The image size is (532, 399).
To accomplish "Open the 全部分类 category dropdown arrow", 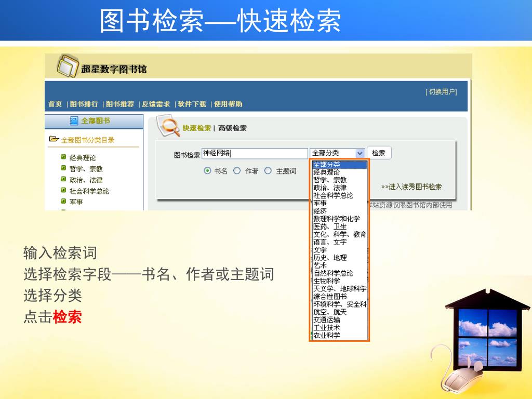I will click(x=360, y=153).
